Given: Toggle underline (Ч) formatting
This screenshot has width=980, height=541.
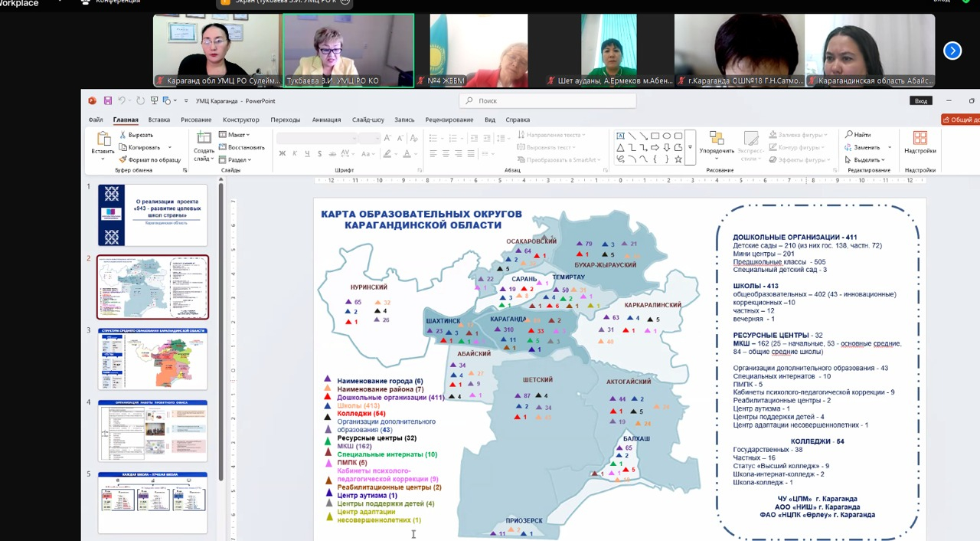Looking at the screenshot, I should pyautogui.click(x=307, y=153).
